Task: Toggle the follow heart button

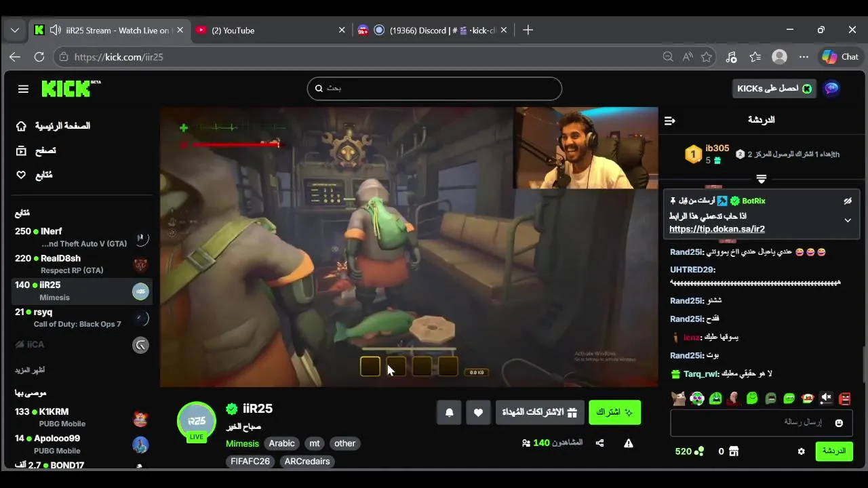Action: tap(478, 412)
